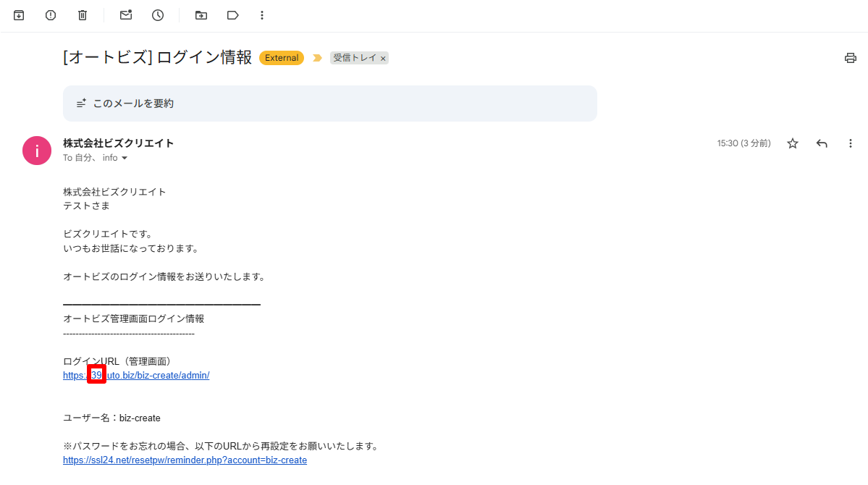Open the Move to folder icon
The width and height of the screenshot is (868, 485).
pos(201,15)
